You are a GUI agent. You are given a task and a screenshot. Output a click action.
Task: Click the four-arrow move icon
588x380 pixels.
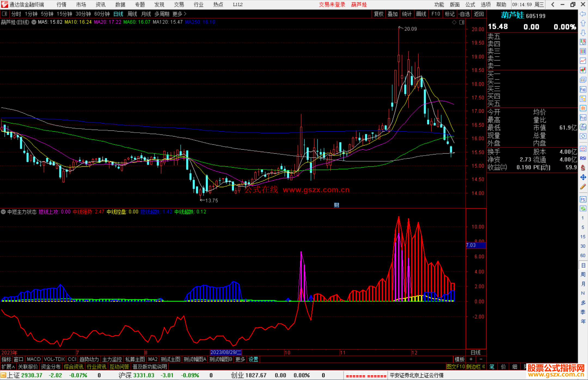coord(583,177)
